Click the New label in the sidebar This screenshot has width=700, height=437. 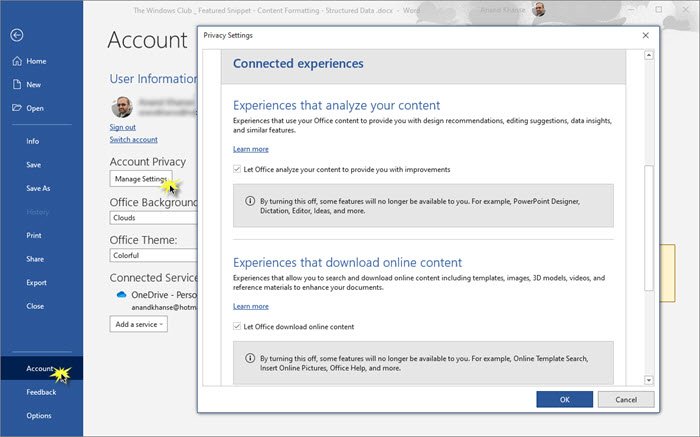(x=33, y=84)
